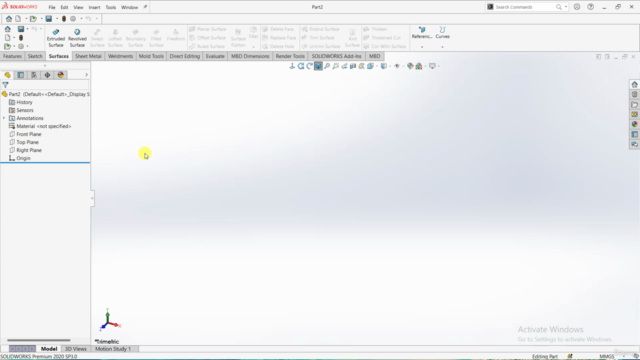640x360 pixels.
Task: Click the Home icon in the quick access bar
Action: click(9, 18)
